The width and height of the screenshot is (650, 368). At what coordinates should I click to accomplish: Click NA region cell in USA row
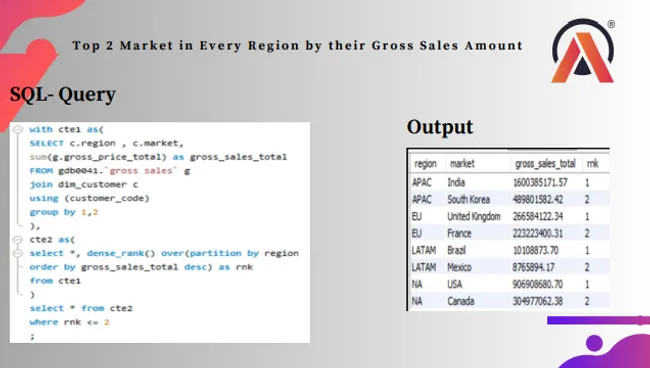point(417,284)
